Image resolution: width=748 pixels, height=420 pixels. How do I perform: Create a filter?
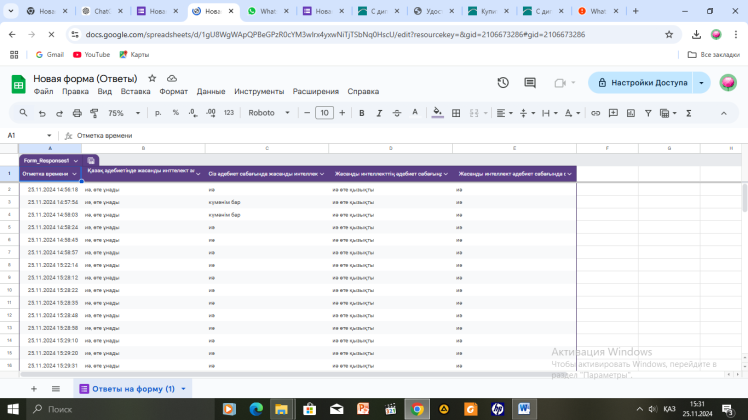click(648, 113)
